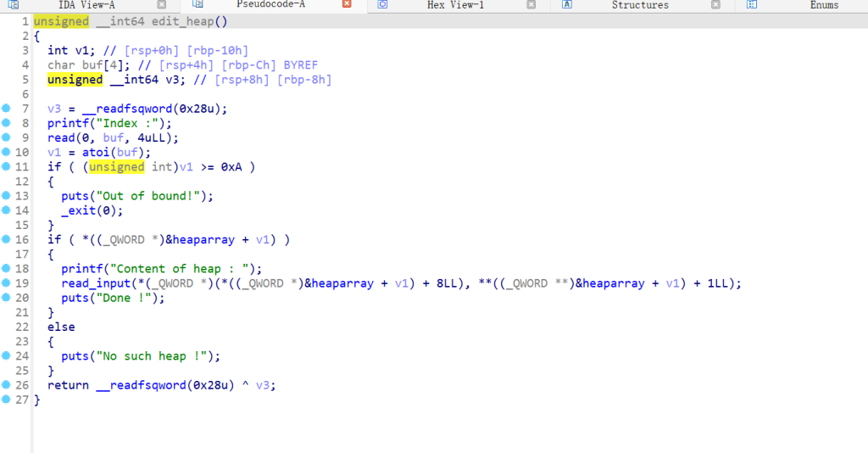The width and height of the screenshot is (868, 453).
Task: Click the breakpoint dot beside line 16
Action: pyautogui.click(x=6, y=240)
